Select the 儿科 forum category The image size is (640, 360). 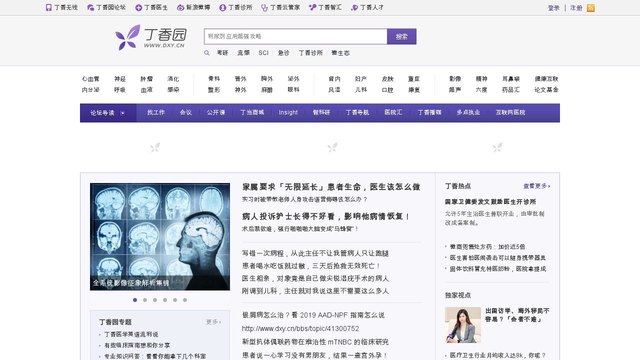[361, 90]
